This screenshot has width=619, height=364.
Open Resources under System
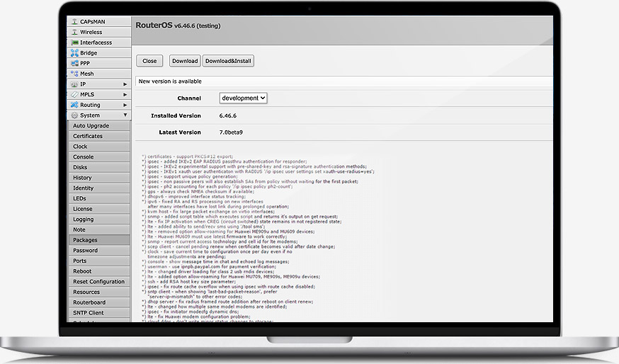[x=99, y=292]
